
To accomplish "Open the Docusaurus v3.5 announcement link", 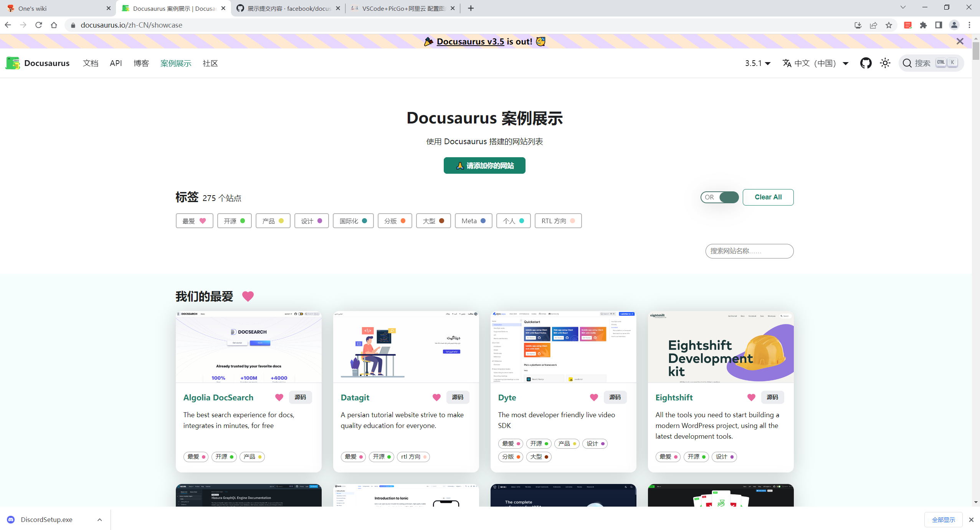I will click(470, 41).
